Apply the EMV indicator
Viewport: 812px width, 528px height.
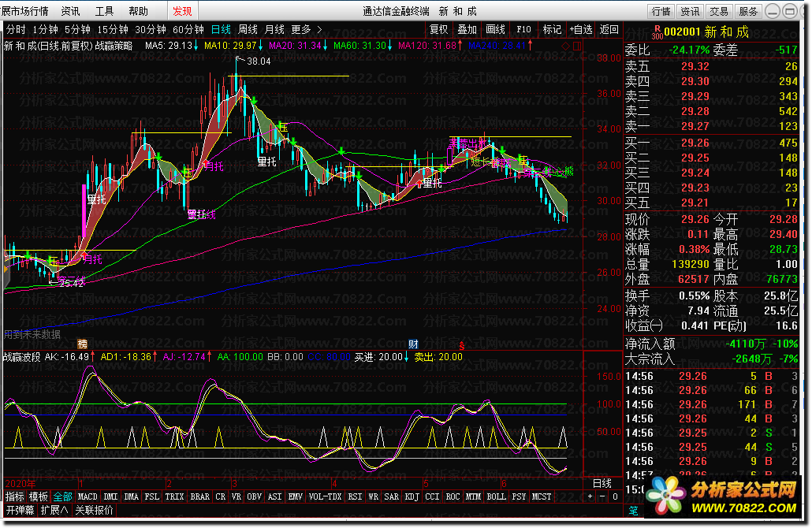pos(295,496)
